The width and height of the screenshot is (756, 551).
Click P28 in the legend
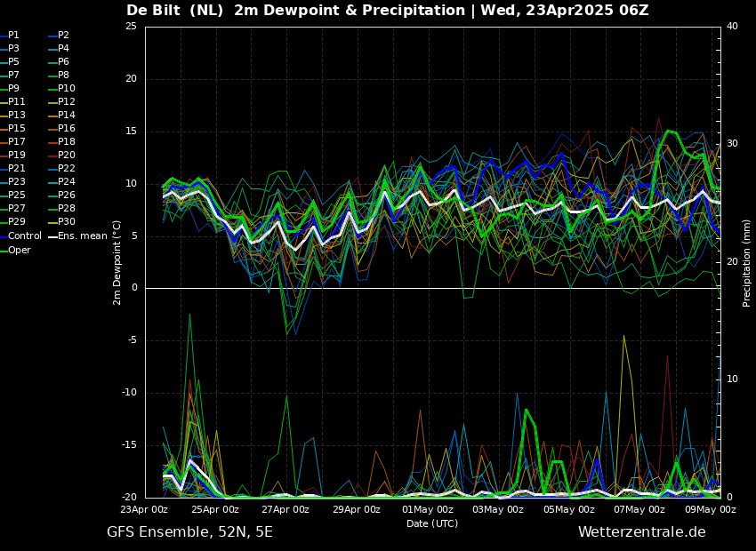(x=62, y=209)
